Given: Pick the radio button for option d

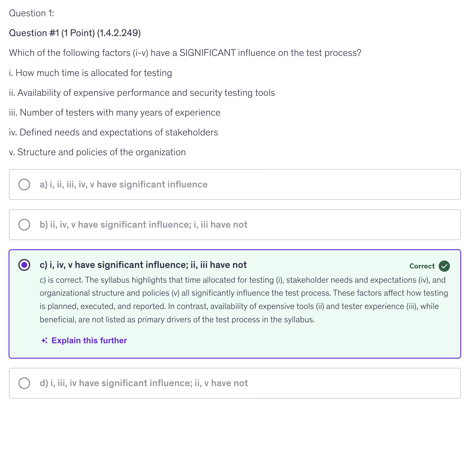Looking at the screenshot, I should 24,383.
